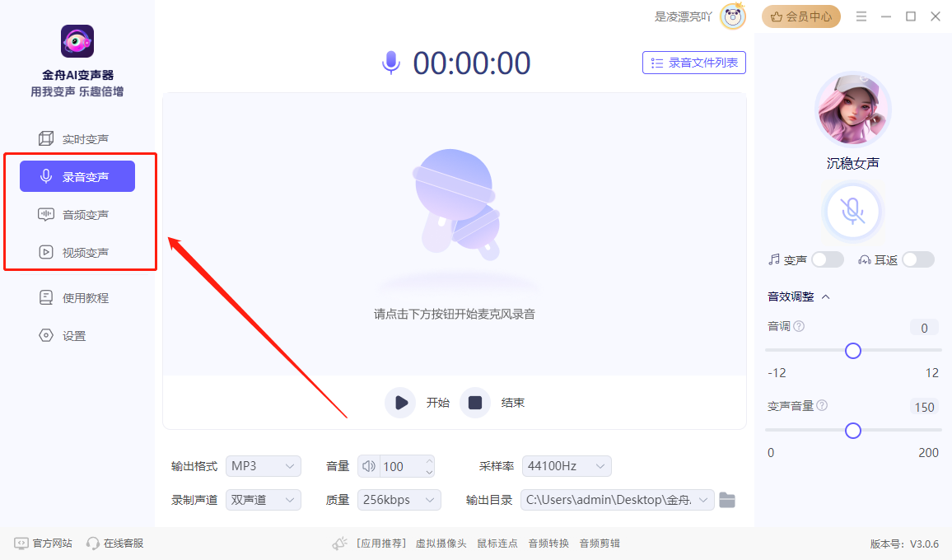Open the 输出格式 MP3 format dropdown

(263, 466)
